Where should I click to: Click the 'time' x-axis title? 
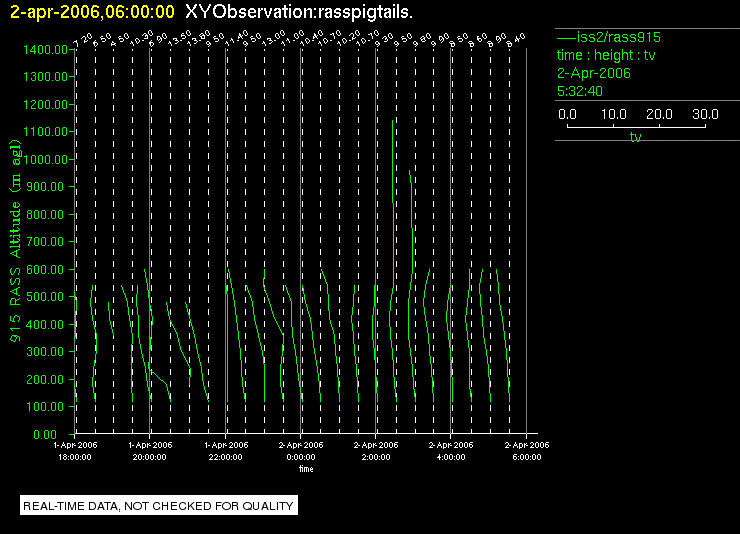306,468
